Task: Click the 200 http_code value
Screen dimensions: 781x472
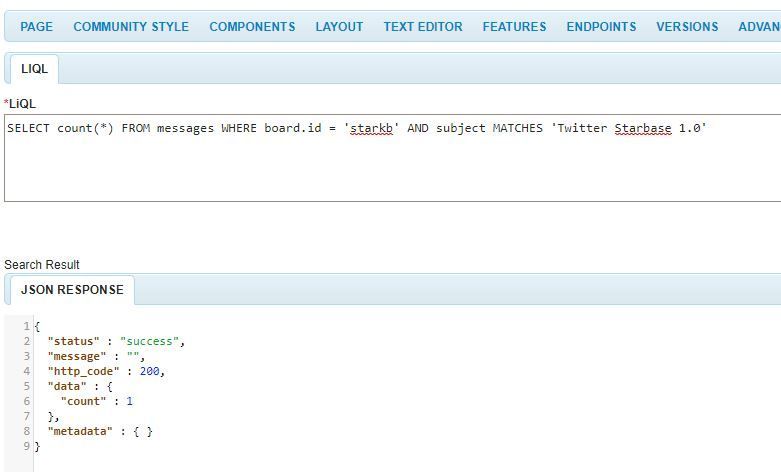Action: 149,371
